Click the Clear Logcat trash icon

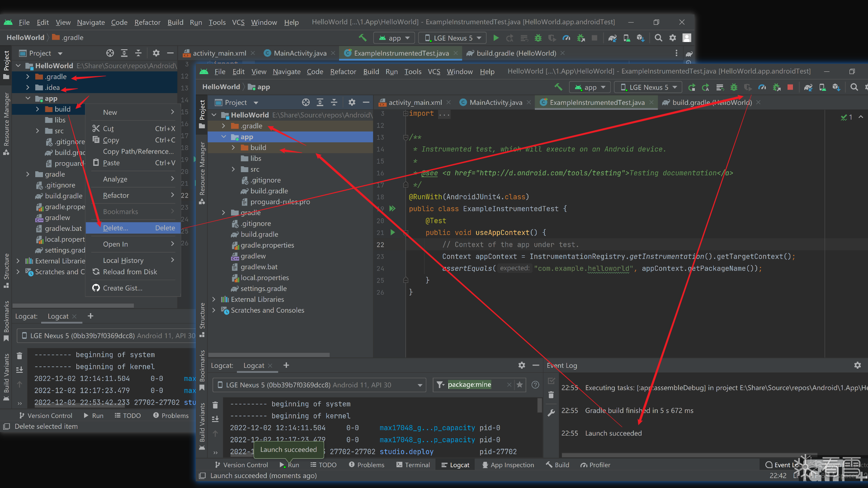point(215,405)
